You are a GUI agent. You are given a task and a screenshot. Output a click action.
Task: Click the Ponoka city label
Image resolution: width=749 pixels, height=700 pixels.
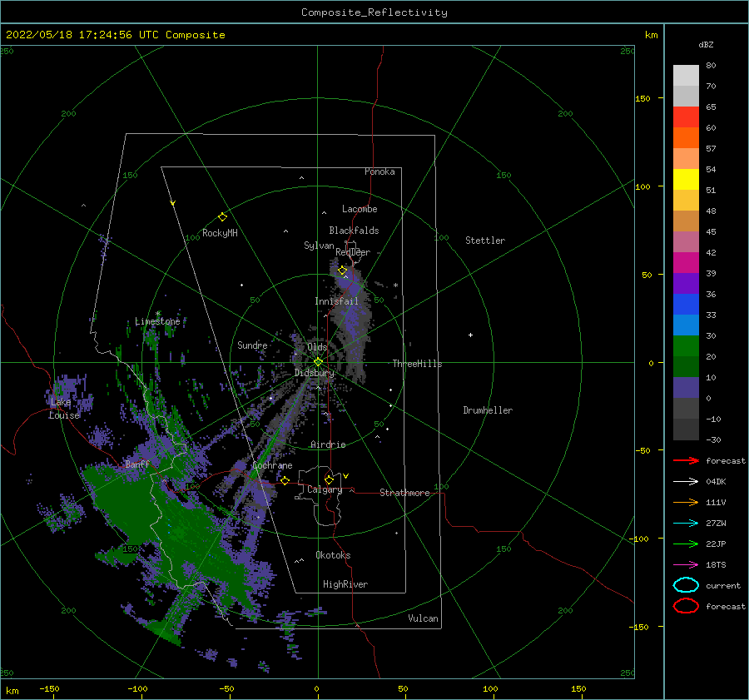coord(379,171)
